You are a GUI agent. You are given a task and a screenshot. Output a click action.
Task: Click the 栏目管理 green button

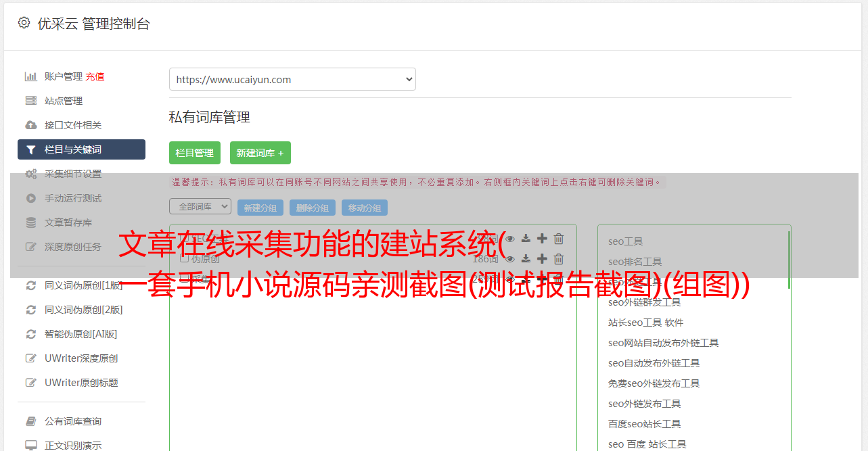[x=195, y=153]
